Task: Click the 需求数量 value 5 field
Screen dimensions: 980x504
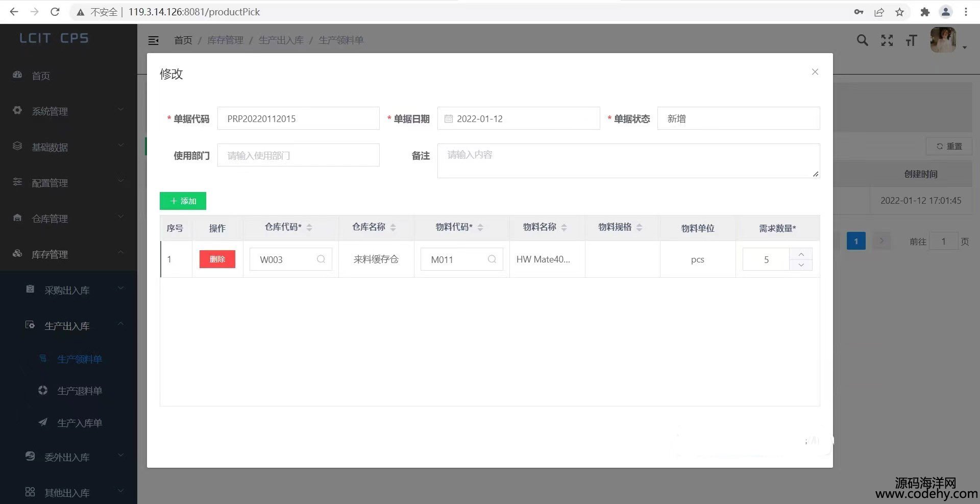Action: (x=766, y=259)
